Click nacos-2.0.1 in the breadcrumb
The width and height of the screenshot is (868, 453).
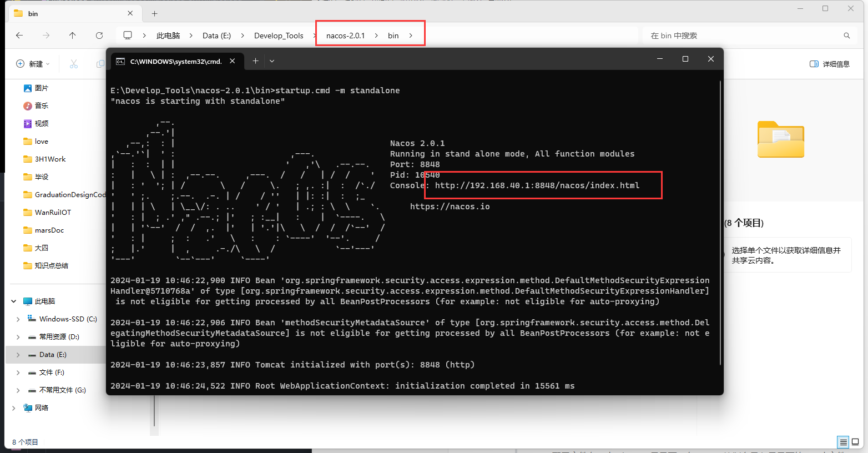(345, 36)
